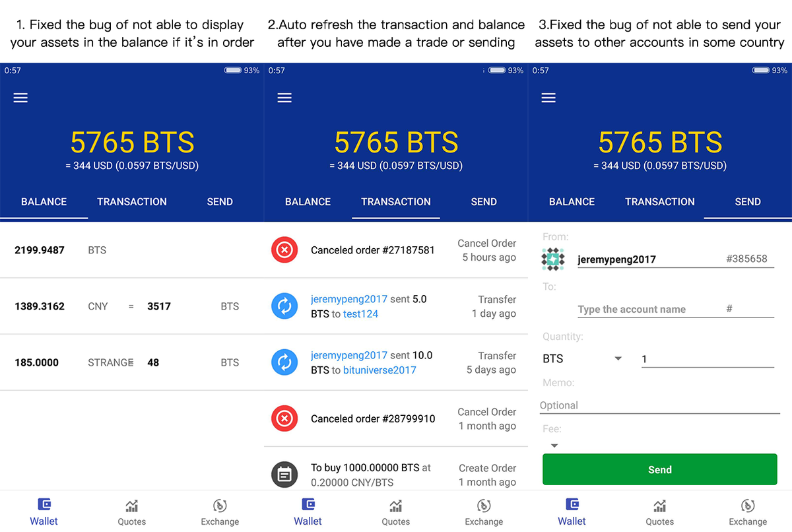Tap Wallet icon in Transaction screen's bottom bar
The image size is (792, 532).
click(x=308, y=505)
